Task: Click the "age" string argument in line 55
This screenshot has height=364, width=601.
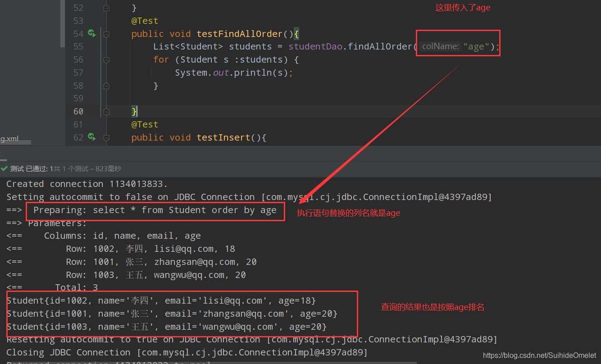Action: [476, 46]
